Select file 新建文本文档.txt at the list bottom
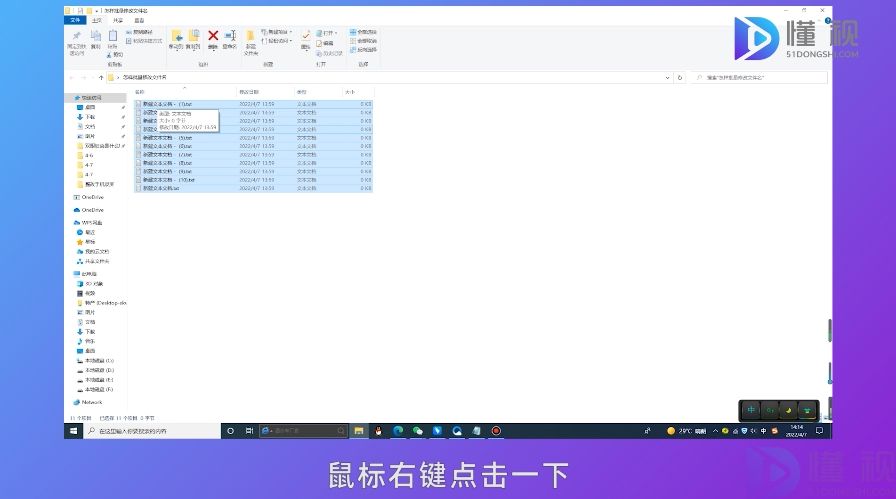 click(254, 188)
